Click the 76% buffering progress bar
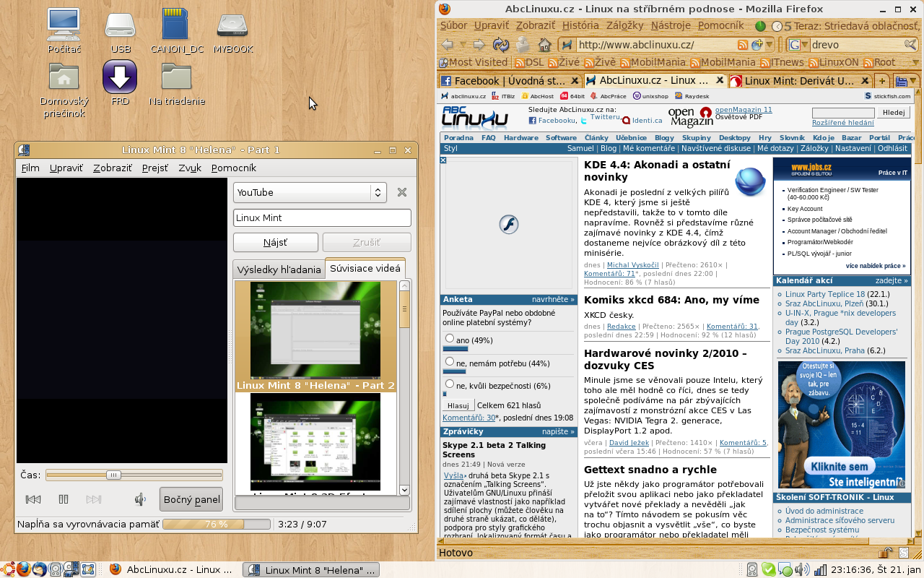924x578 pixels. point(217,524)
